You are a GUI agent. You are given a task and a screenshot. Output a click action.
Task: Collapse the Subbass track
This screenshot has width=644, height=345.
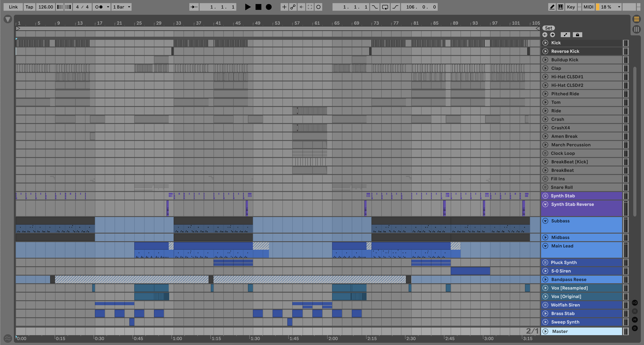546,221
